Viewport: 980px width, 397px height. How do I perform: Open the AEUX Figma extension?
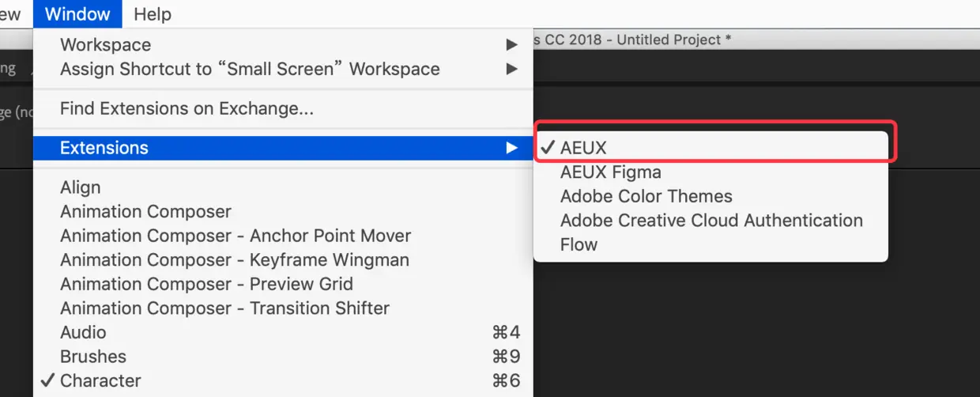pos(610,172)
